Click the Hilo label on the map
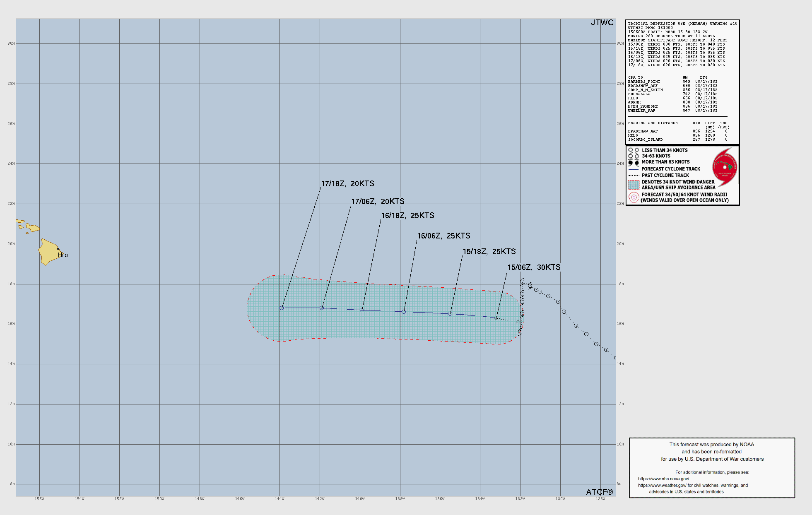812x515 pixels. click(x=63, y=255)
